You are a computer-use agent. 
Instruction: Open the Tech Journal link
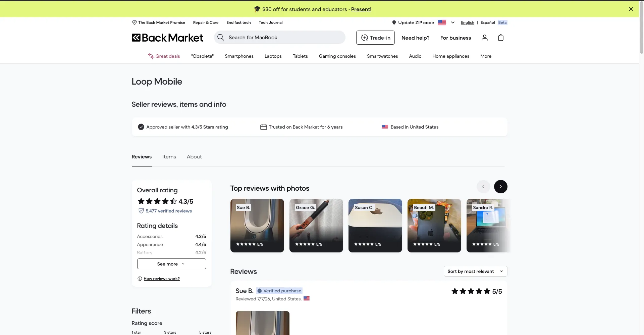270,22
